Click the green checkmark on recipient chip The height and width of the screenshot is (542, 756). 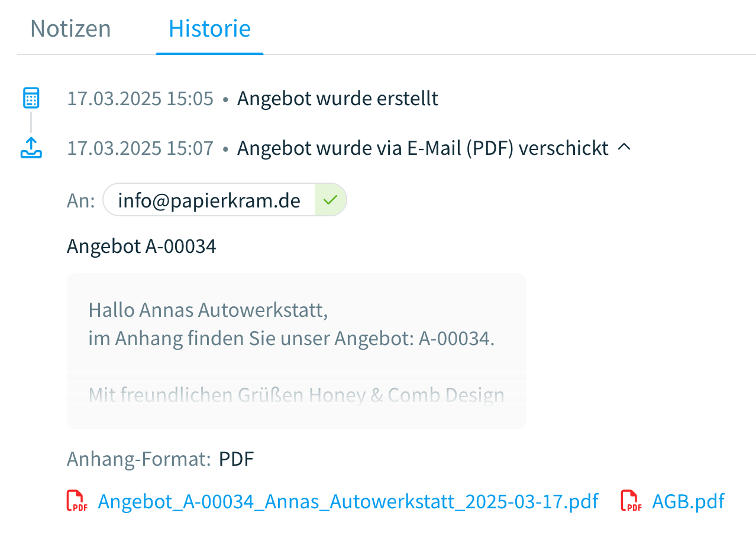coord(330,200)
